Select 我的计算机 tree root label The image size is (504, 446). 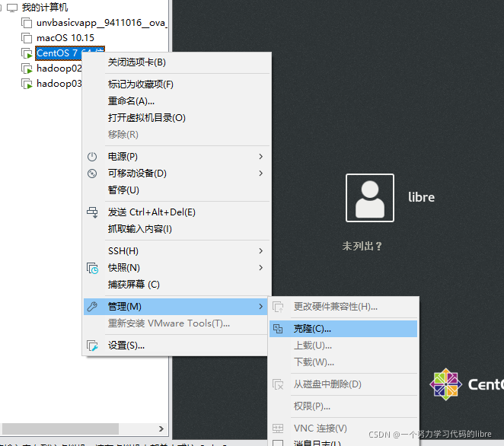pos(45,8)
